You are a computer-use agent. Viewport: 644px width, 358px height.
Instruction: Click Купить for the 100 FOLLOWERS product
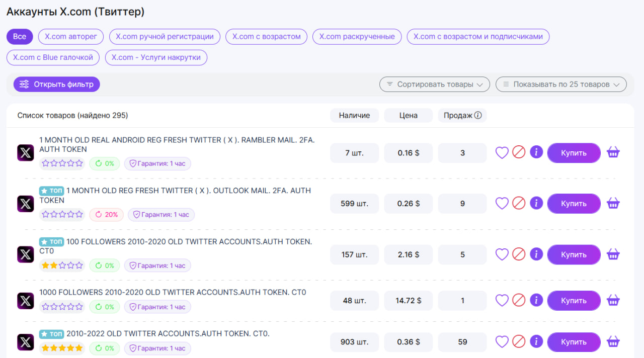(x=574, y=254)
